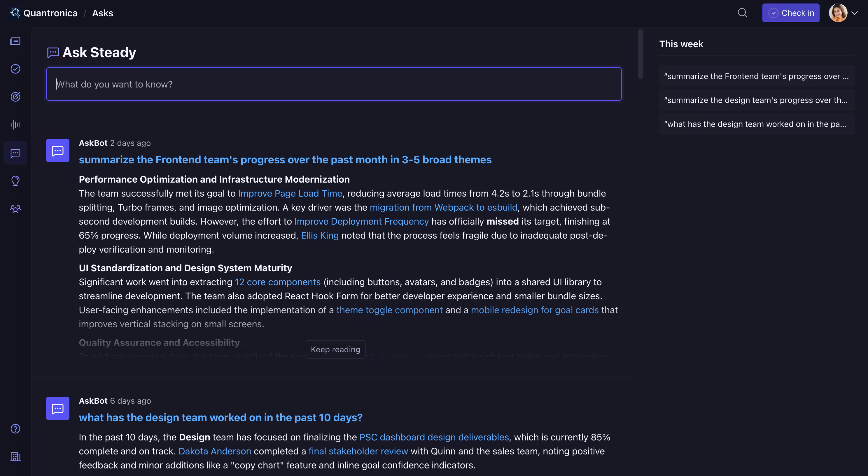
Task: Click the AskBot name above Frontend summary
Action: (x=93, y=143)
